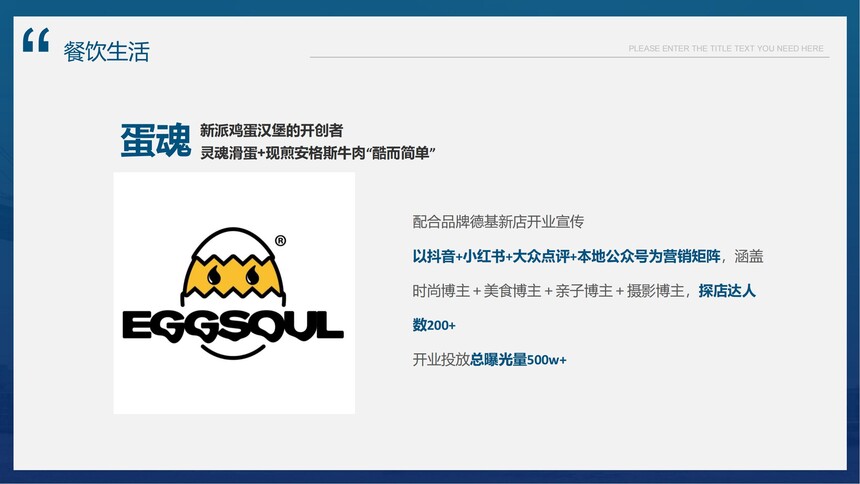Click the EGGSOUL logo image
860x484 pixels.
point(234,293)
